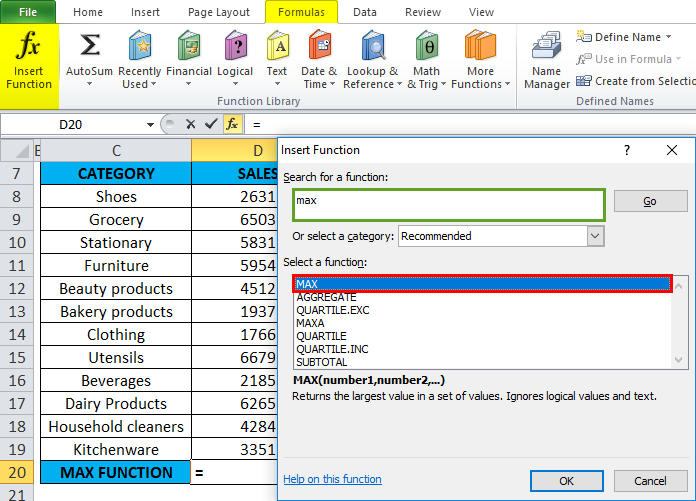Open the Text functions icon
This screenshot has height=501, width=696.
click(277, 47)
